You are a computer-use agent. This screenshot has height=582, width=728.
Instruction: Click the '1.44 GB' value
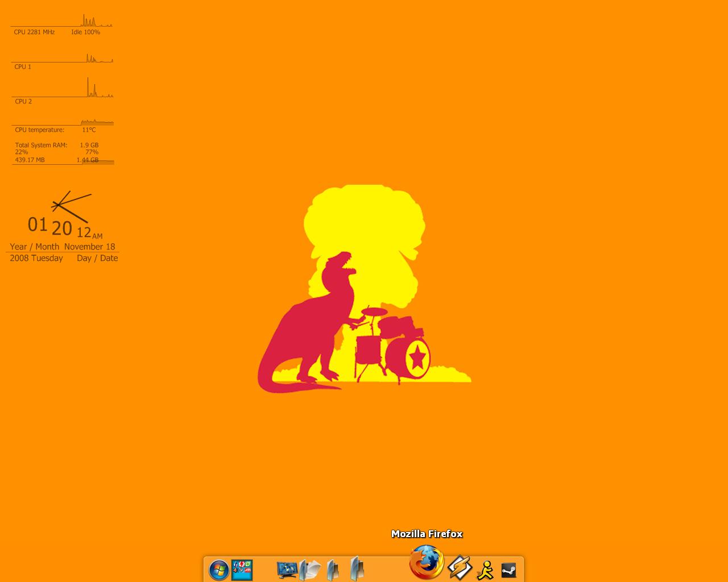pyautogui.click(x=88, y=160)
